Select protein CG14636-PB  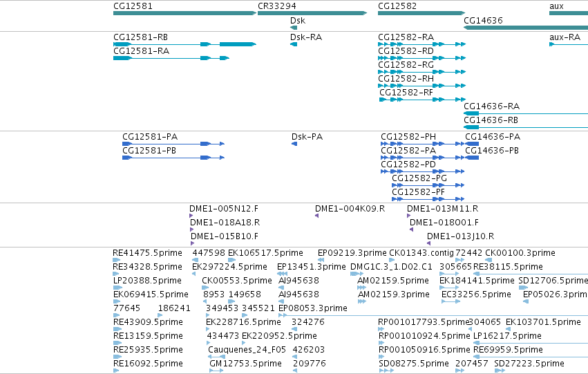coord(472,158)
